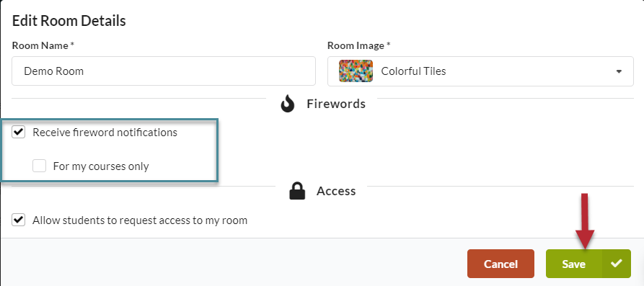Image resolution: width=644 pixels, height=286 pixels.
Task: Enable the For my courses only checkbox
Action: tap(40, 166)
